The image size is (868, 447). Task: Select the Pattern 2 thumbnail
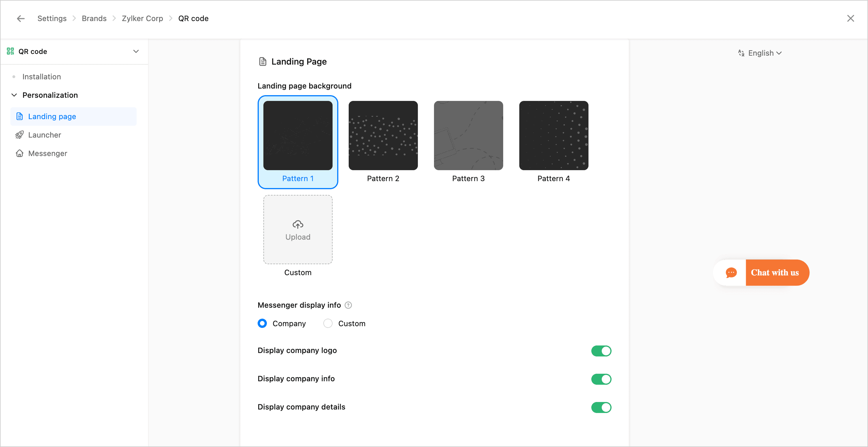pos(383,136)
